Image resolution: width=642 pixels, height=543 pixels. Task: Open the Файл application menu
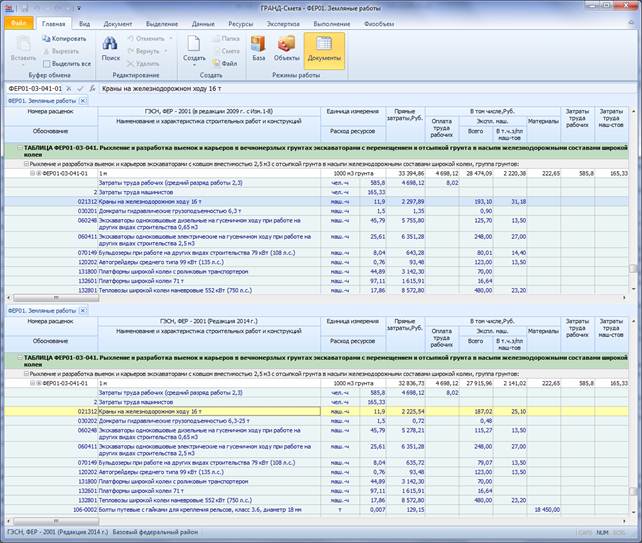tap(20, 21)
